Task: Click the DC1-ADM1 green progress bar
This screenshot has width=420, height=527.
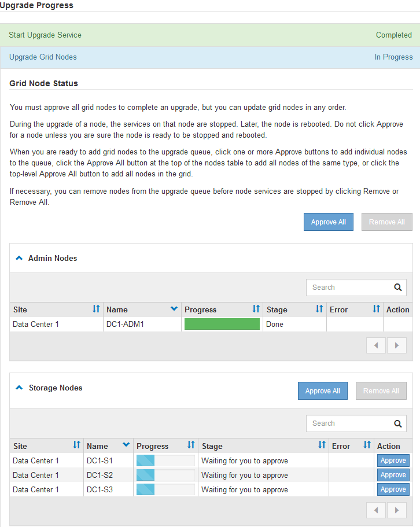Action: 222,324
